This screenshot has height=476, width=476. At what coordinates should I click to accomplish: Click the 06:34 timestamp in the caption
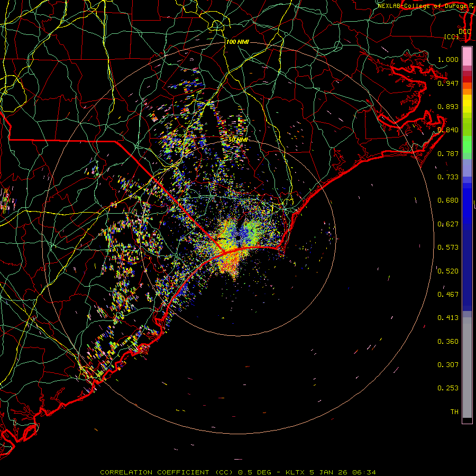[x=364, y=472]
